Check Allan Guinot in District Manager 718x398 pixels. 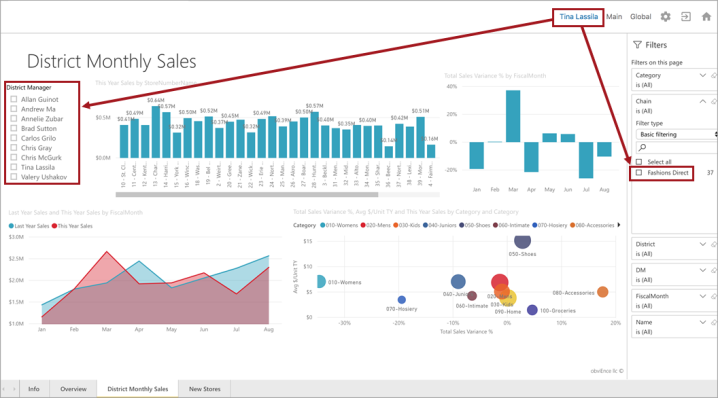(14, 99)
